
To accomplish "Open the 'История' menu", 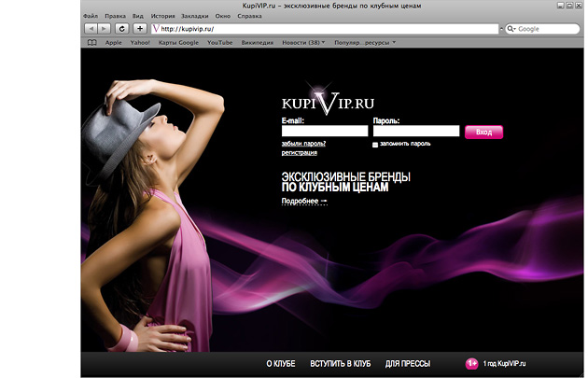I will tap(163, 16).
